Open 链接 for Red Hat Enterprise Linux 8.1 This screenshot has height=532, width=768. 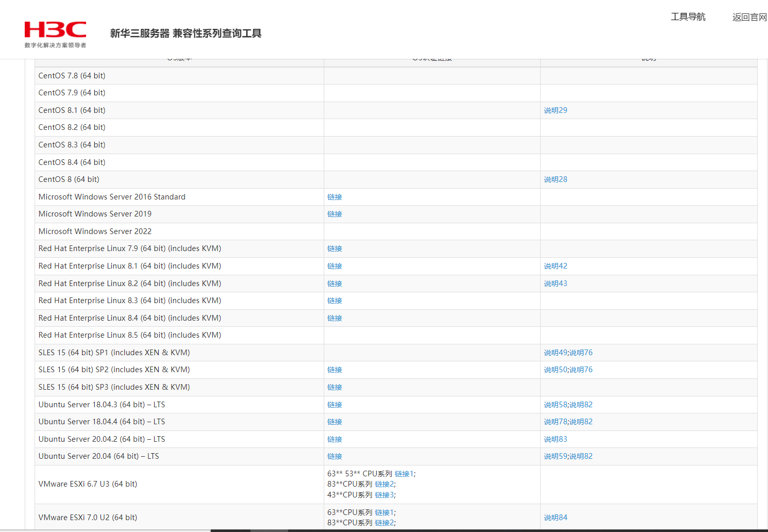(335, 266)
